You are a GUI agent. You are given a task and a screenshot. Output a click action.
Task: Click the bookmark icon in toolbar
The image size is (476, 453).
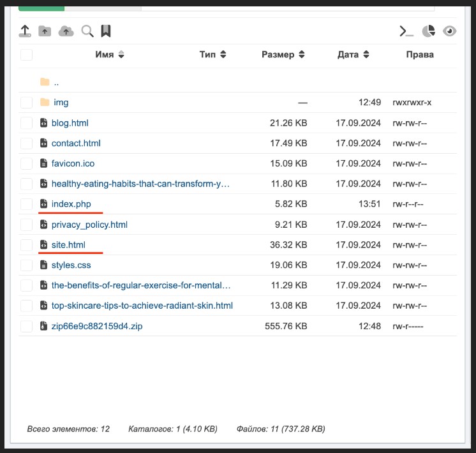pyautogui.click(x=106, y=31)
